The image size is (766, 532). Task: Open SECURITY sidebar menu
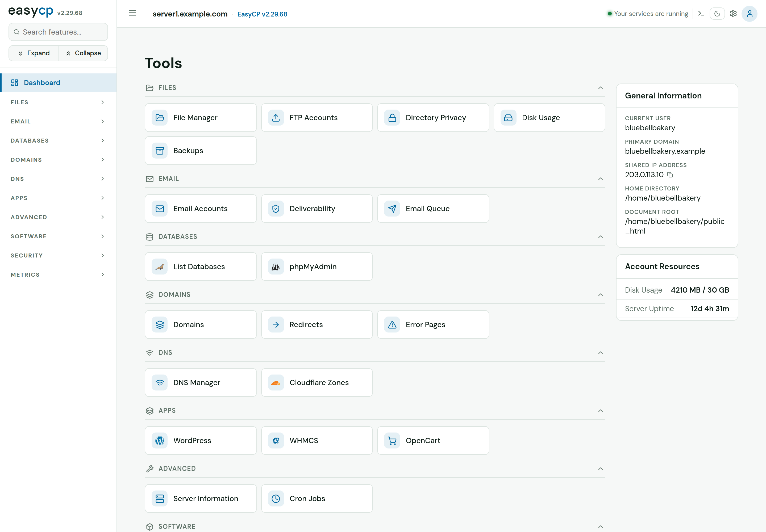58,256
